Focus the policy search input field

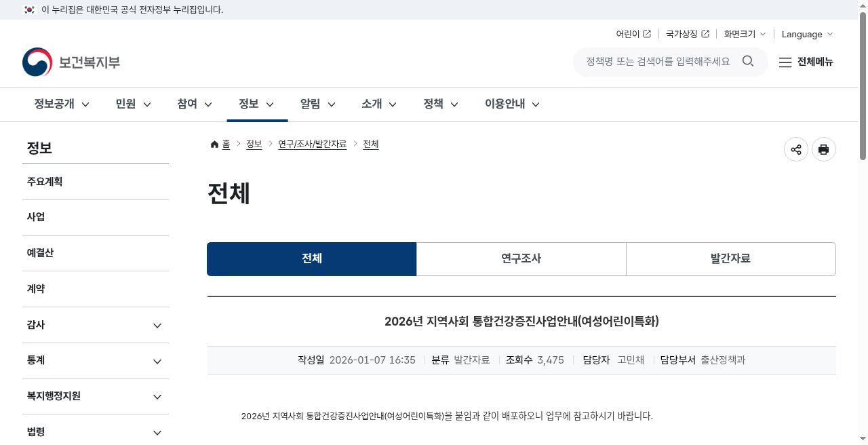658,62
